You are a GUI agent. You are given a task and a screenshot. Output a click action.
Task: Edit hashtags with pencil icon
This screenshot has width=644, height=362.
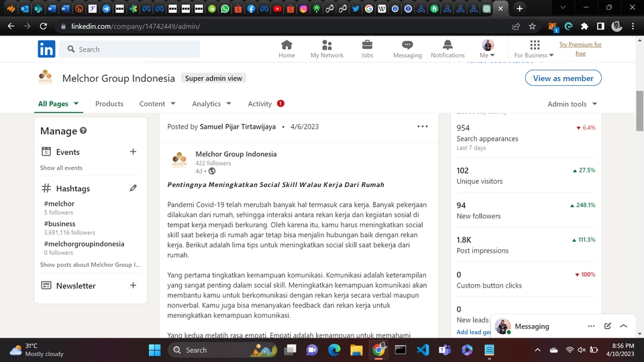(133, 188)
